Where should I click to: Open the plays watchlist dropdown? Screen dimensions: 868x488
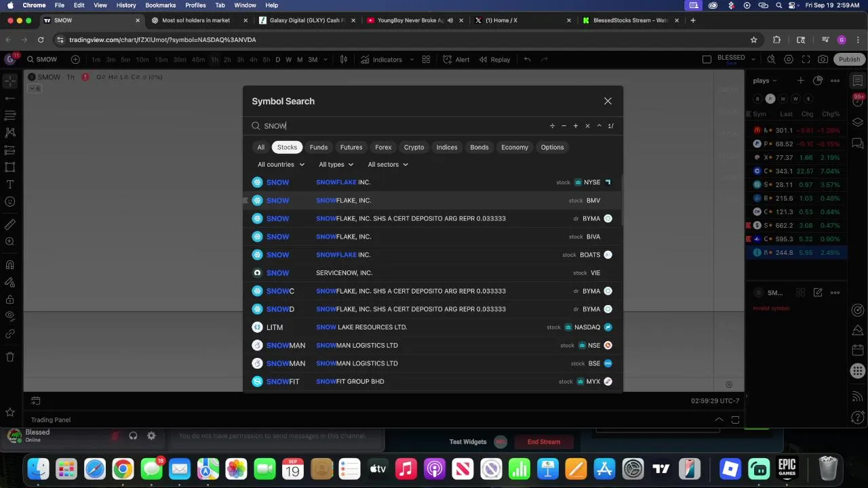click(x=766, y=81)
